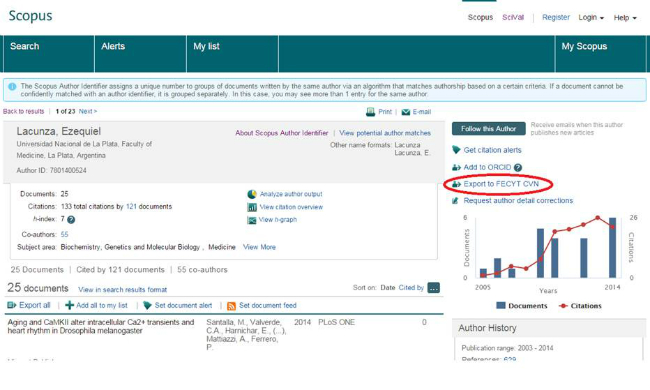Viewport: 650px width, 390px height.
Task: Open the Alerts tab
Action: (141, 54)
